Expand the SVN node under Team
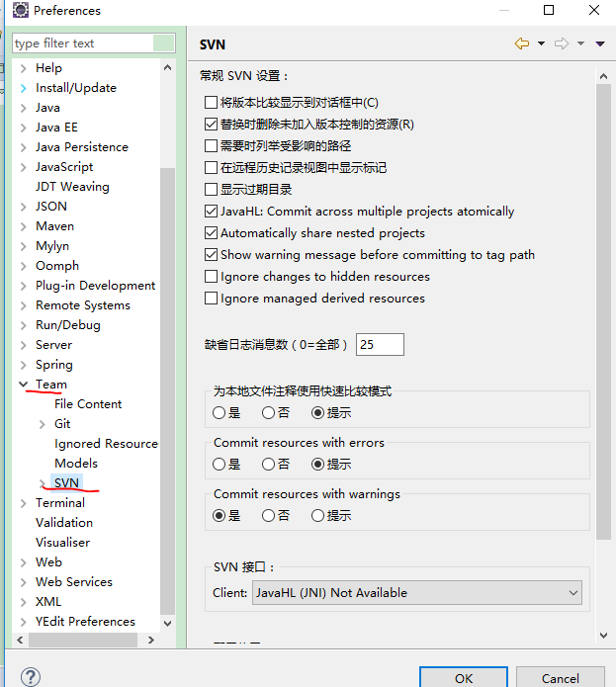Screen dimensions: 616x687 tap(43, 483)
